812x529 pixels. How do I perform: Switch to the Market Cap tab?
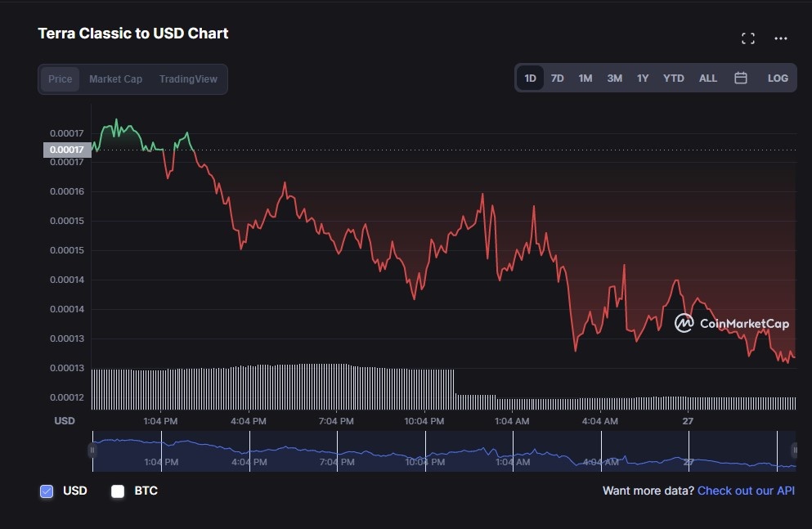click(x=114, y=78)
